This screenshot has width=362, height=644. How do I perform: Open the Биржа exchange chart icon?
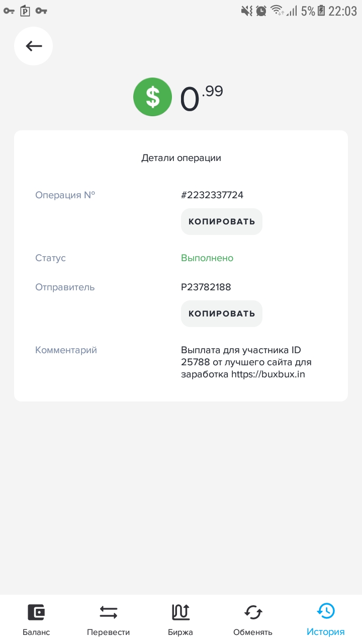click(x=180, y=612)
